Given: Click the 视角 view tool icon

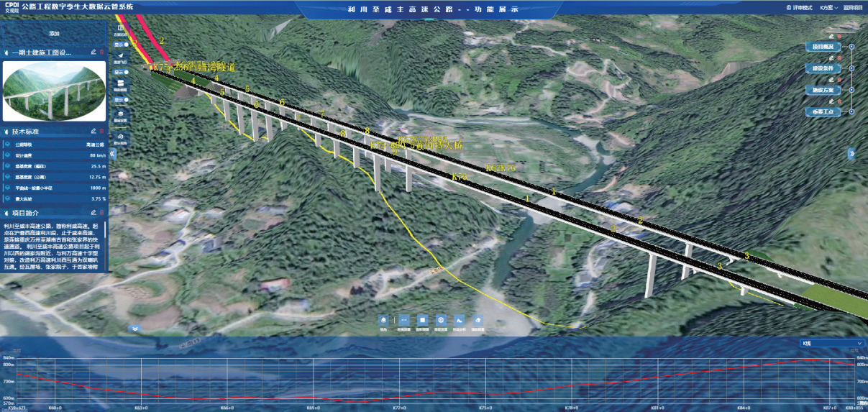Looking at the screenshot, I should tap(383, 320).
